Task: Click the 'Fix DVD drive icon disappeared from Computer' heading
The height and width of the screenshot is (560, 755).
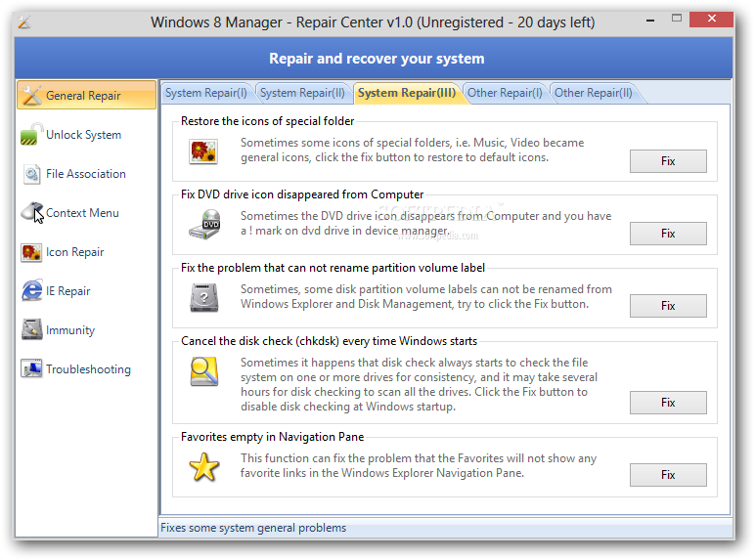Action: (x=302, y=194)
